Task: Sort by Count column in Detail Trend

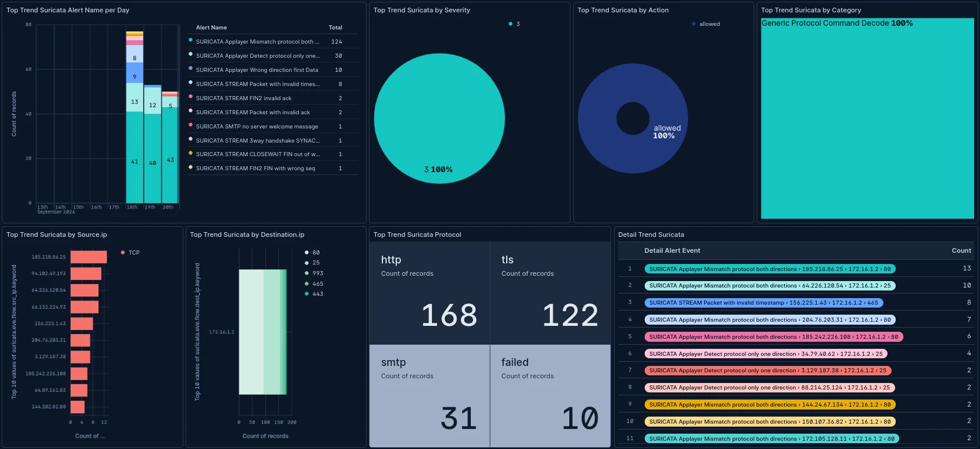Action: coord(961,250)
